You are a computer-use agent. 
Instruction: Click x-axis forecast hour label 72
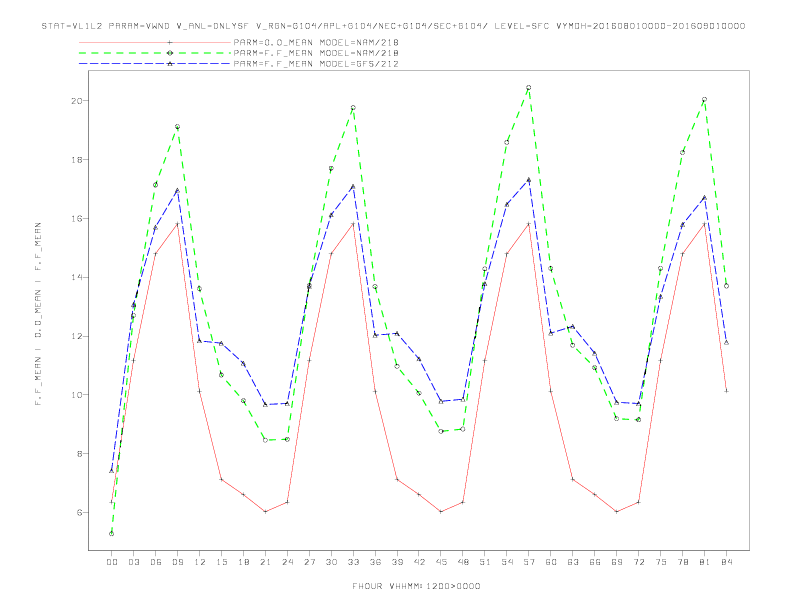click(638, 562)
